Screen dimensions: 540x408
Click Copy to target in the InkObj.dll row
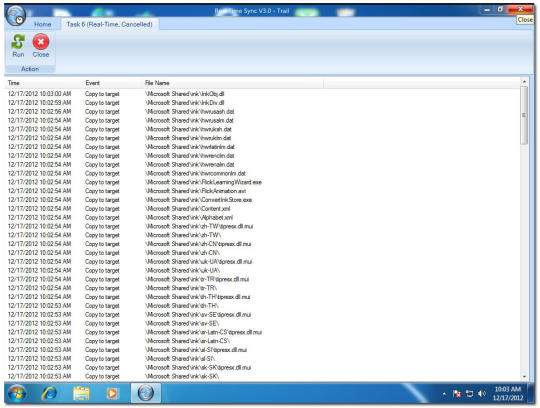102,94
